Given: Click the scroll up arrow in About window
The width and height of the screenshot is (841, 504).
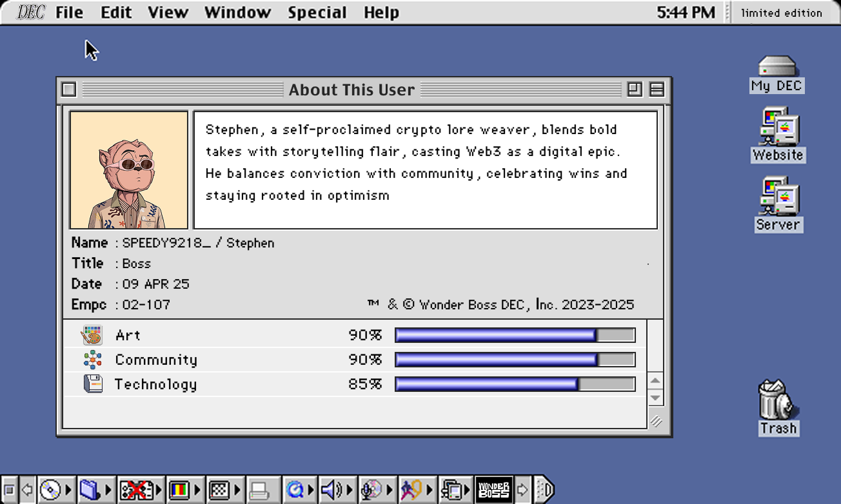Looking at the screenshot, I should [655, 381].
